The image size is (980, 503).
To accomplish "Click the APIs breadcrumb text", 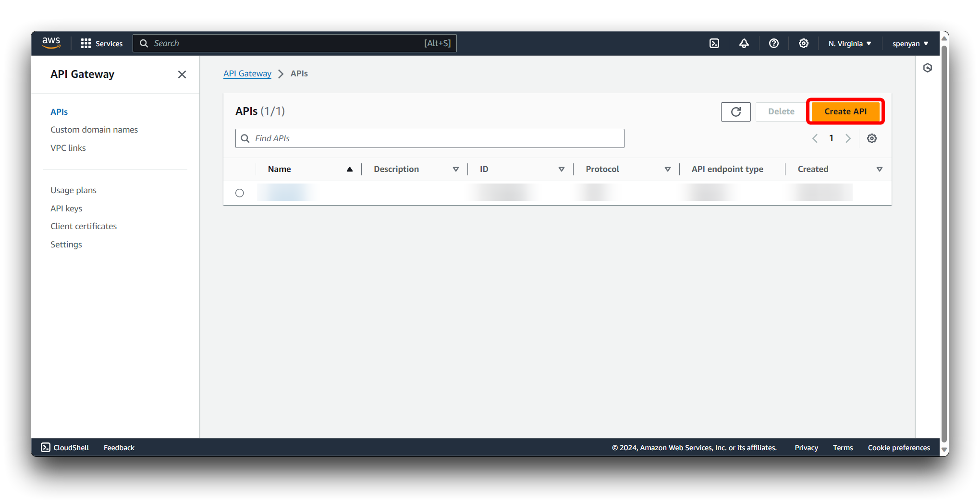I will click(299, 74).
